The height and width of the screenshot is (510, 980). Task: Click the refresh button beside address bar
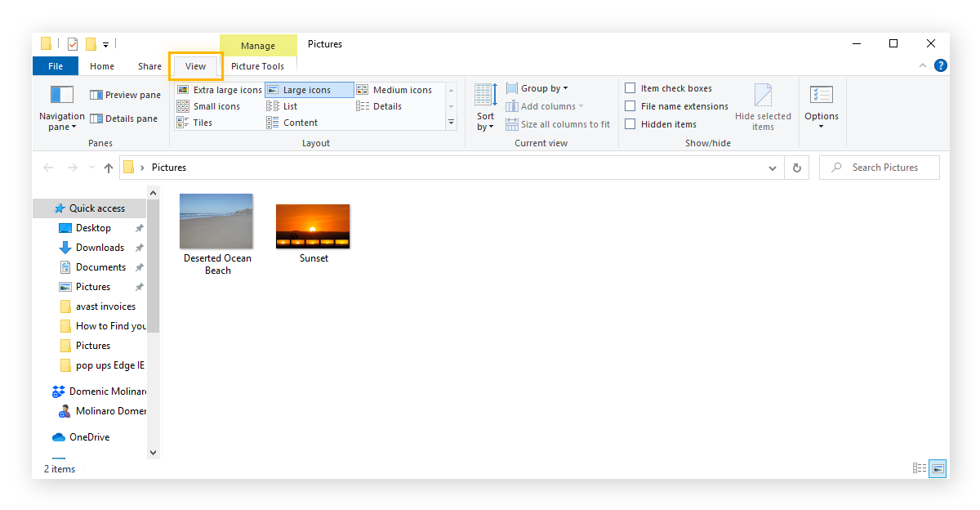tap(797, 168)
